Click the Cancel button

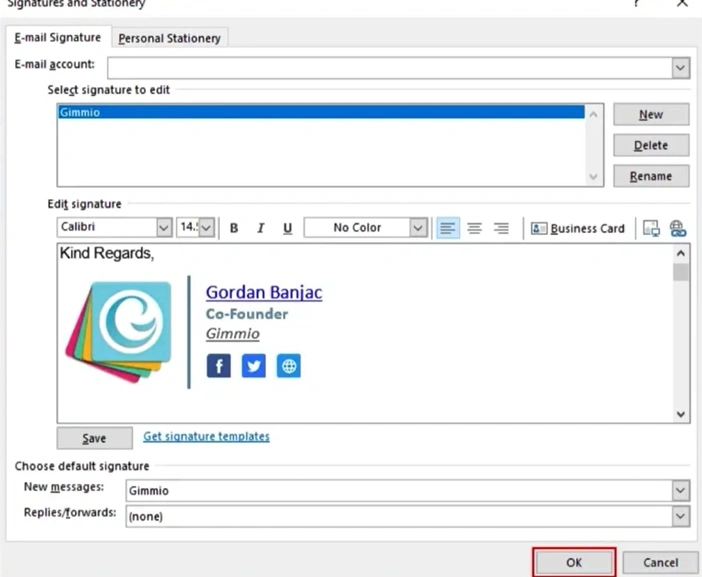pyautogui.click(x=660, y=562)
